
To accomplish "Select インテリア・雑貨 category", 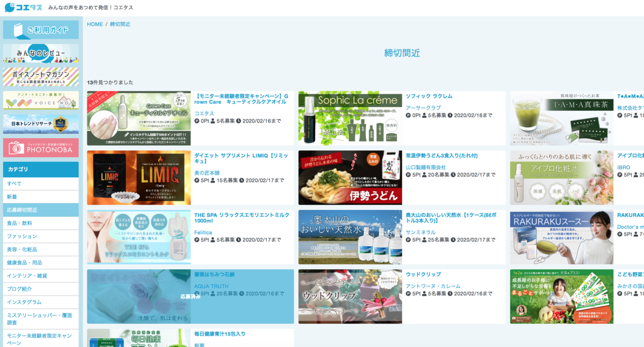I will pos(41,276).
